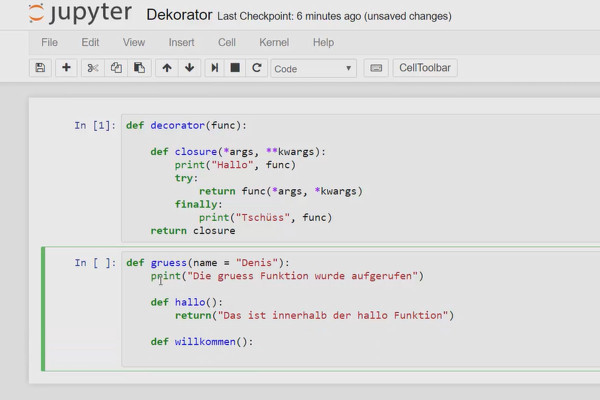Click the 'try:' line in first cell
Screen dimensions: 600x400
point(186,178)
